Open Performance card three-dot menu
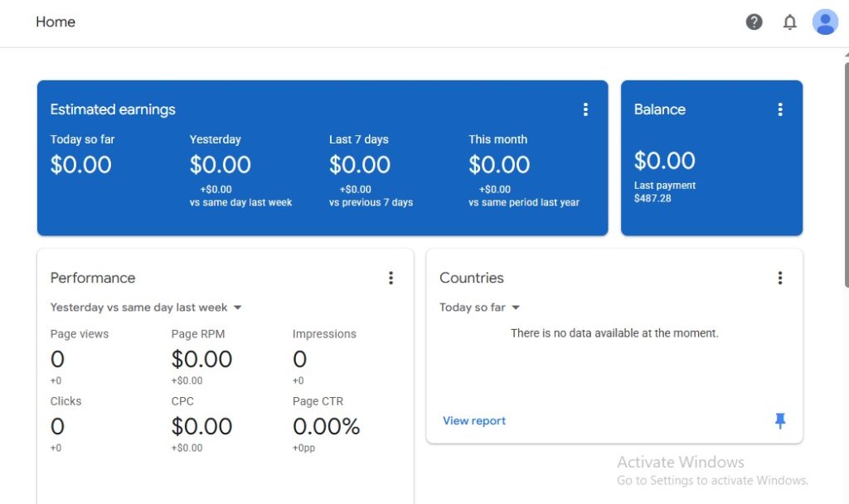The image size is (849, 504). click(x=391, y=278)
